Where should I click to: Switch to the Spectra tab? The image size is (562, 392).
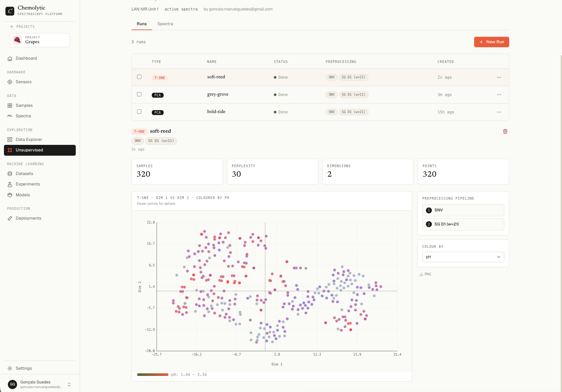tap(165, 24)
